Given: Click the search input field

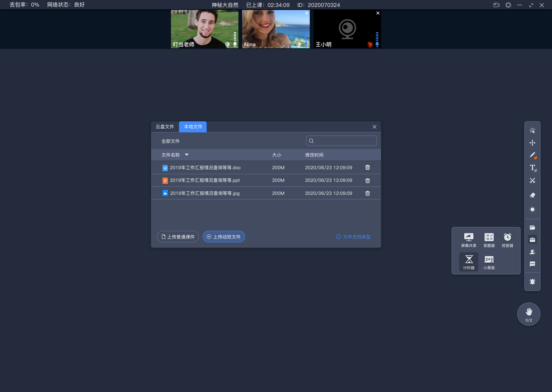Looking at the screenshot, I should click(x=341, y=141).
